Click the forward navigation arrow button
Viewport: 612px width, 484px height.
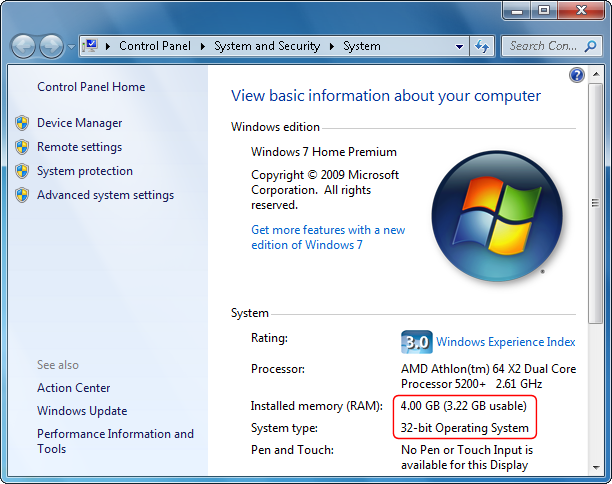click(51, 46)
